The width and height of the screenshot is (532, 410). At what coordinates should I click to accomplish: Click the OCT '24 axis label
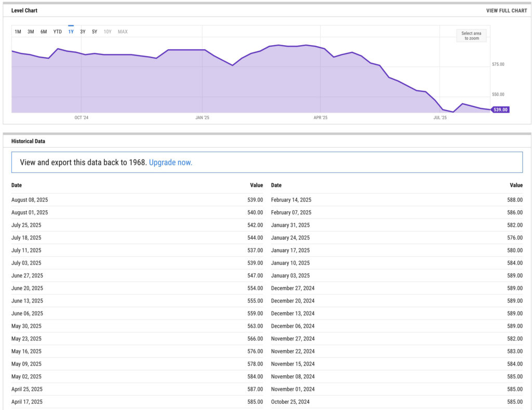tap(82, 118)
